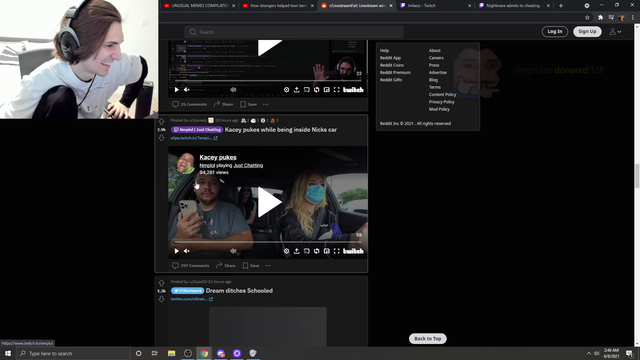Click the Log In button

point(555,31)
